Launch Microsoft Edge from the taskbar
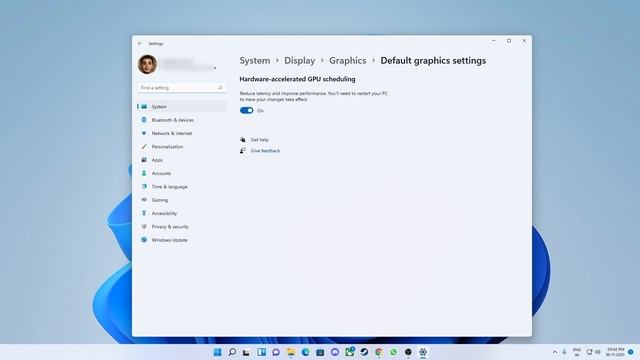The width and height of the screenshot is (640, 360). click(305, 352)
